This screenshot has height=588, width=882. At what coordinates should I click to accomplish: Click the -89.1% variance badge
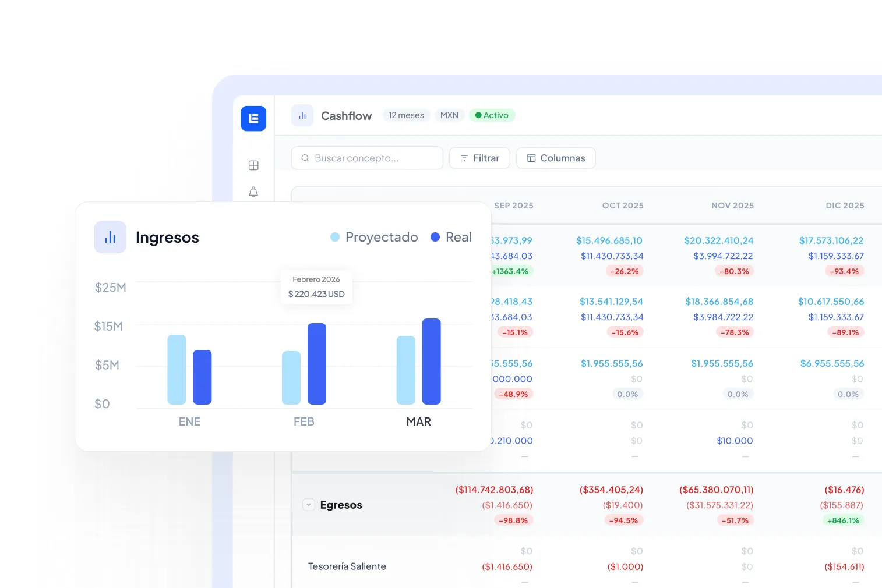845,332
